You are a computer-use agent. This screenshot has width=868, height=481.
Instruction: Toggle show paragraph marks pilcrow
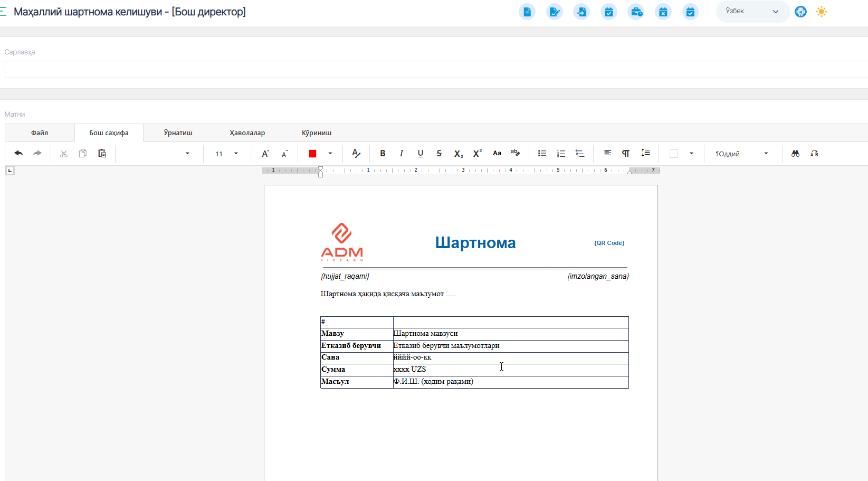[x=626, y=154]
